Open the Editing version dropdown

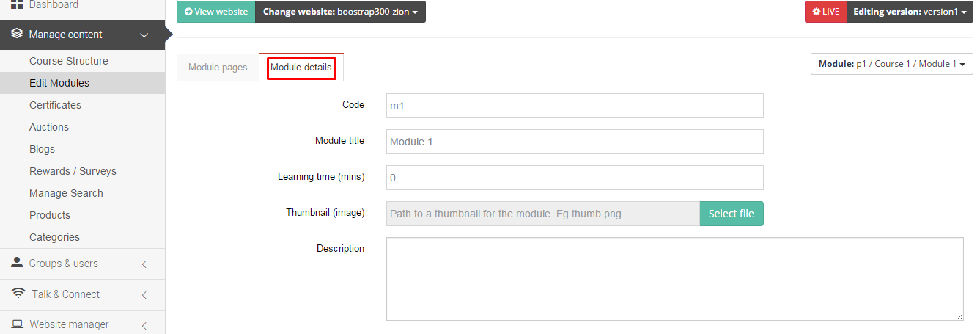910,12
